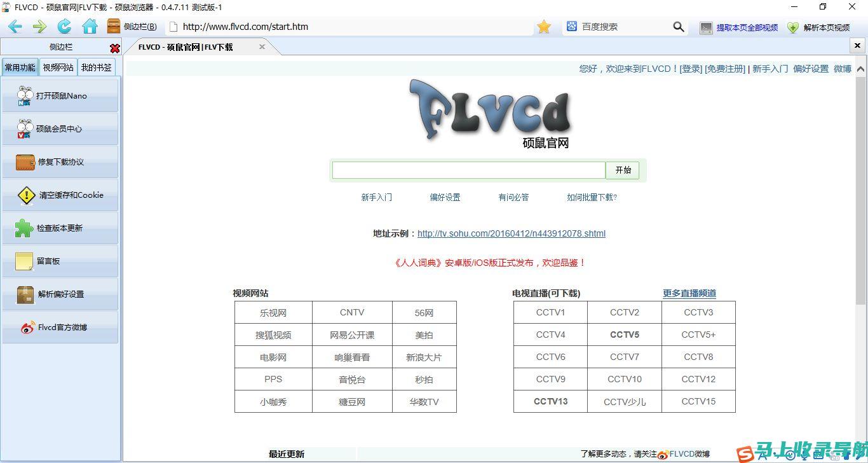Screen dimensions: 868x463
Task: Click 搜狐视频 in video sites table
Action: [x=273, y=335]
